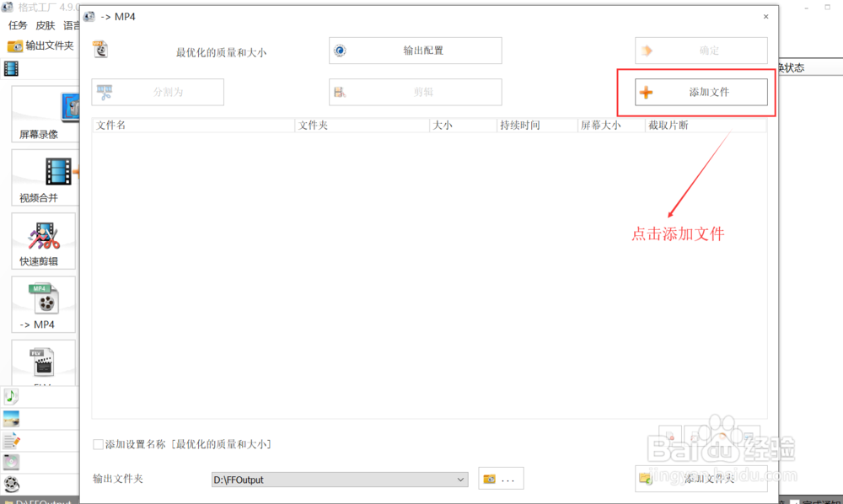Enable the 添加设置名称 checkbox

click(98, 442)
